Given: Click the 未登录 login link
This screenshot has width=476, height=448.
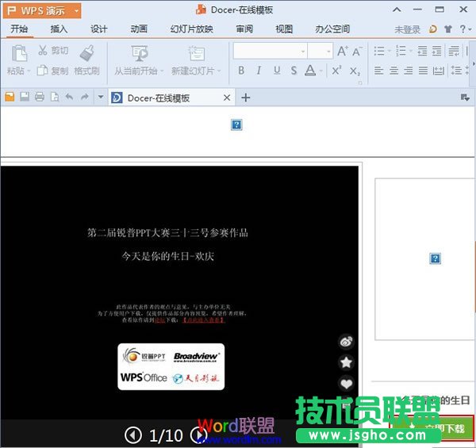Looking at the screenshot, I should tap(407, 29).
